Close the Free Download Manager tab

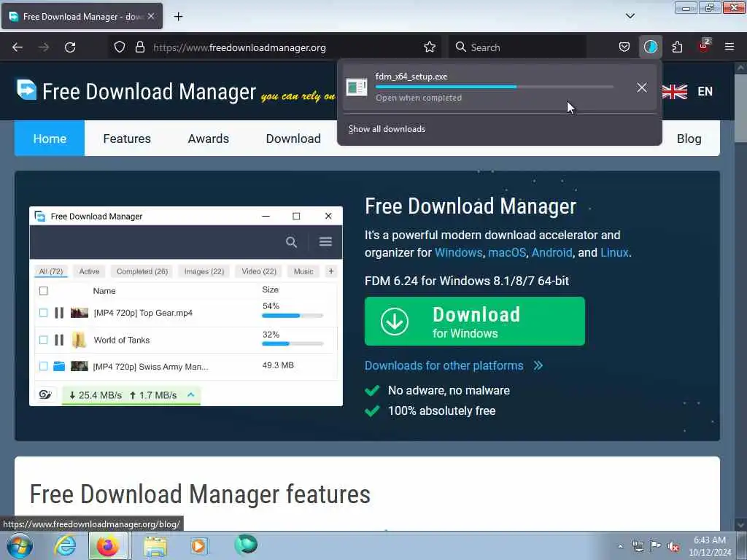tap(151, 16)
